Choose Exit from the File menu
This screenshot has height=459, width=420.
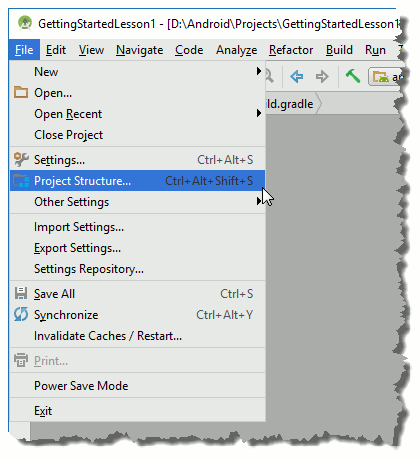pos(137,411)
